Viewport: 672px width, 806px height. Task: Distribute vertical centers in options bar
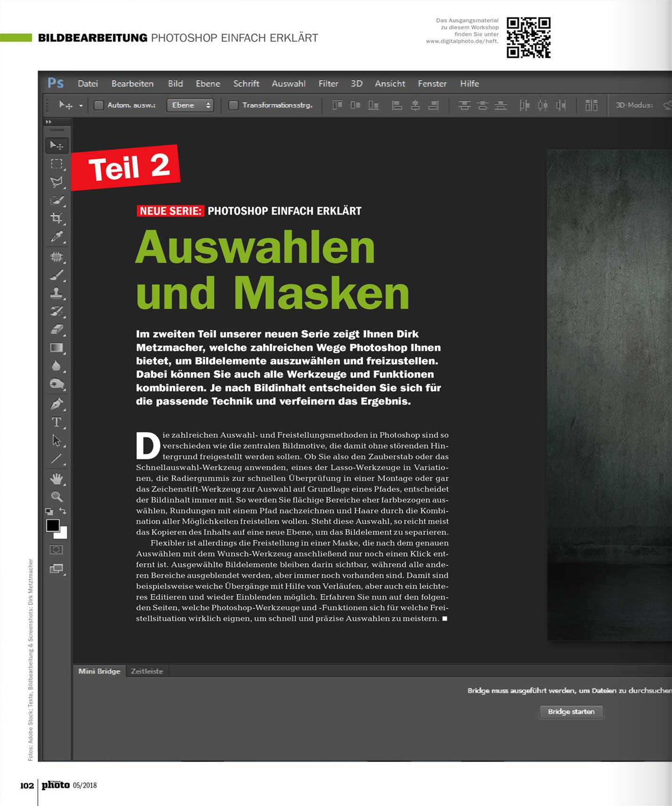click(482, 105)
